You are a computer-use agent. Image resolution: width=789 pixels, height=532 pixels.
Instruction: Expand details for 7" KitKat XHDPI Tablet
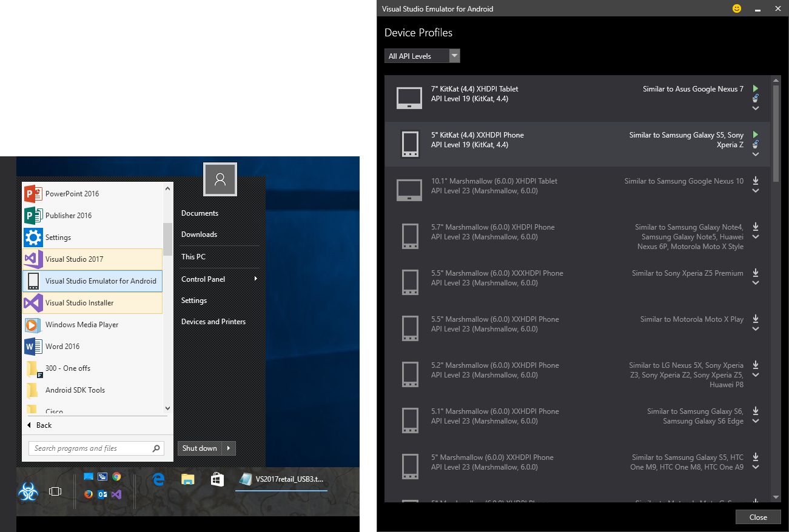click(x=756, y=108)
